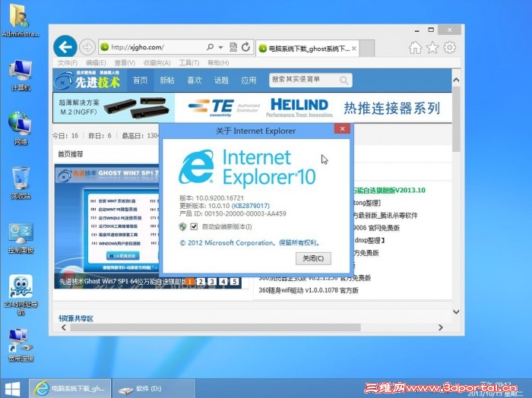Select slideshow page 5
Viewport: 532px width, 398px height.
coord(234,281)
